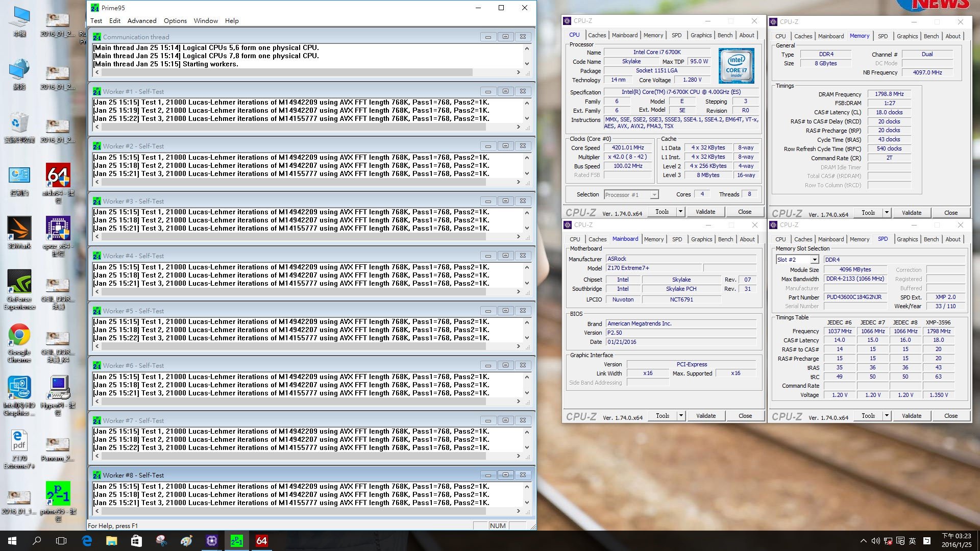
Task: Scroll Worker #3 Self-Test log
Action: point(527,229)
